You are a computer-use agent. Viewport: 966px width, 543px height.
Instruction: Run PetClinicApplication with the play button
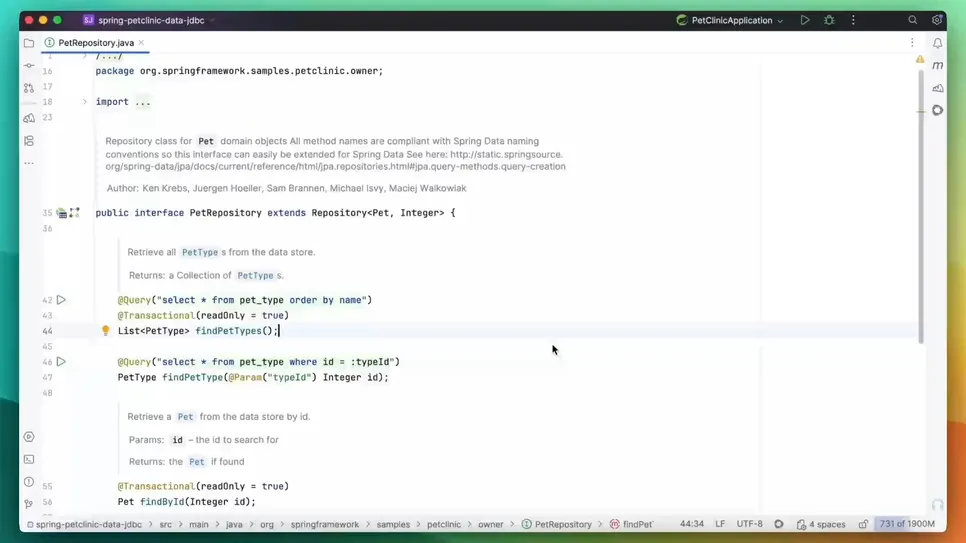(x=805, y=20)
